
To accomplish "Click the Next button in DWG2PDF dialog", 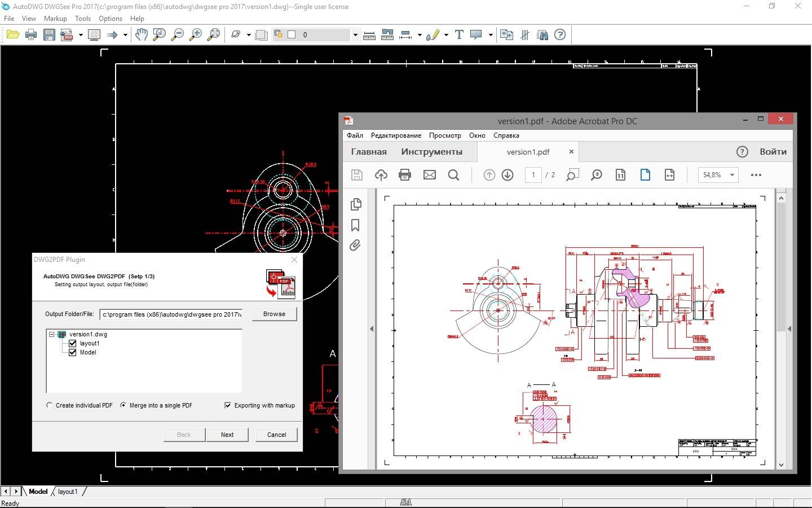I will pyautogui.click(x=227, y=435).
